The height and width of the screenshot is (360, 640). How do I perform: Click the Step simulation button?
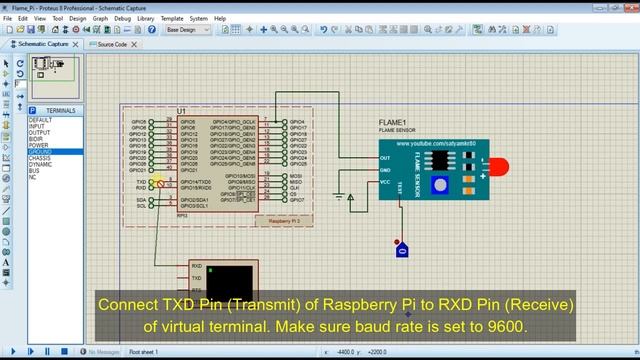click(31, 351)
